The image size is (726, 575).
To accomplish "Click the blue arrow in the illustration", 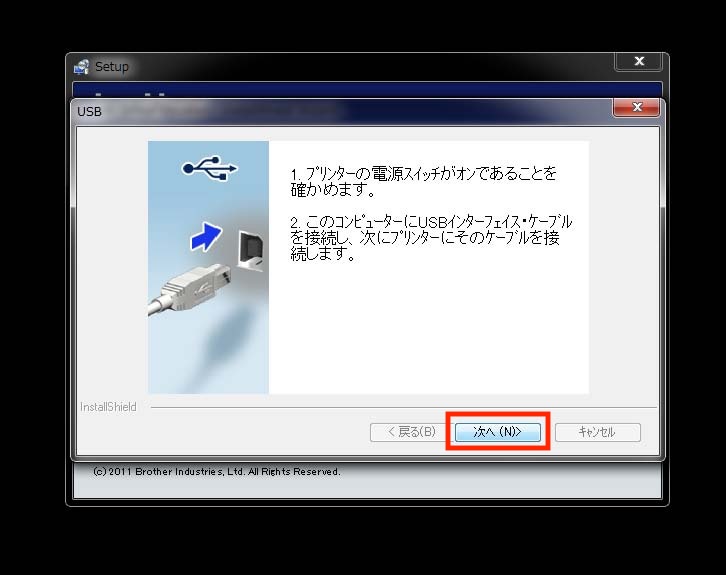I will point(205,239).
